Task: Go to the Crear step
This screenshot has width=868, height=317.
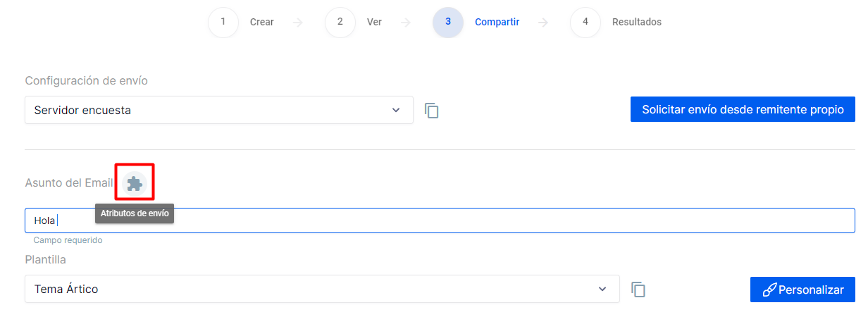Action: [262, 22]
